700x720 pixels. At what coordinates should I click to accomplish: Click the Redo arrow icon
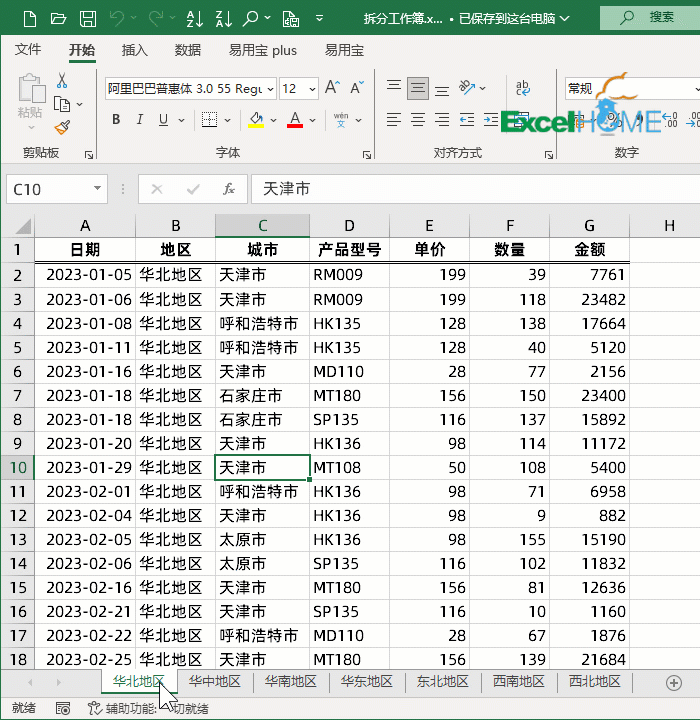(x=156, y=19)
